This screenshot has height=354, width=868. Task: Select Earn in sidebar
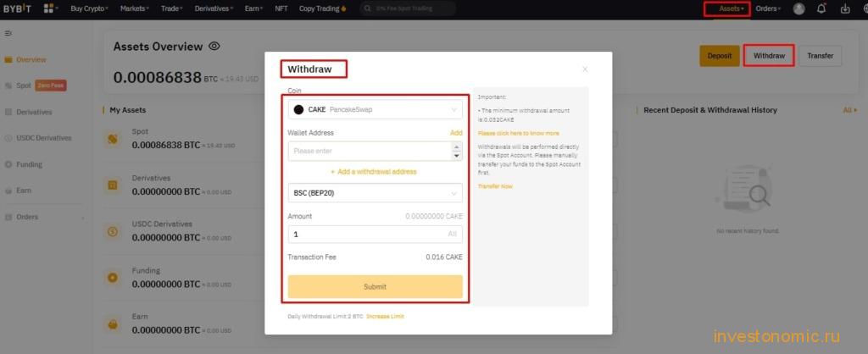pos(18,191)
